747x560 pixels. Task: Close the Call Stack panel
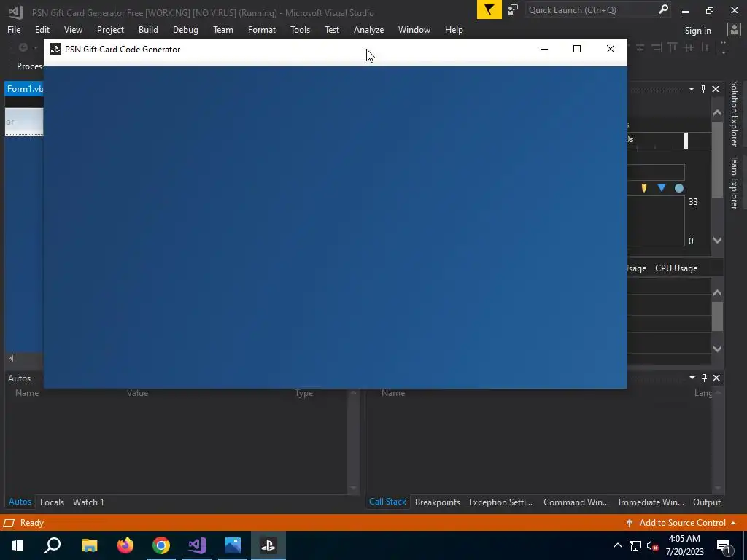[x=716, y=378]
